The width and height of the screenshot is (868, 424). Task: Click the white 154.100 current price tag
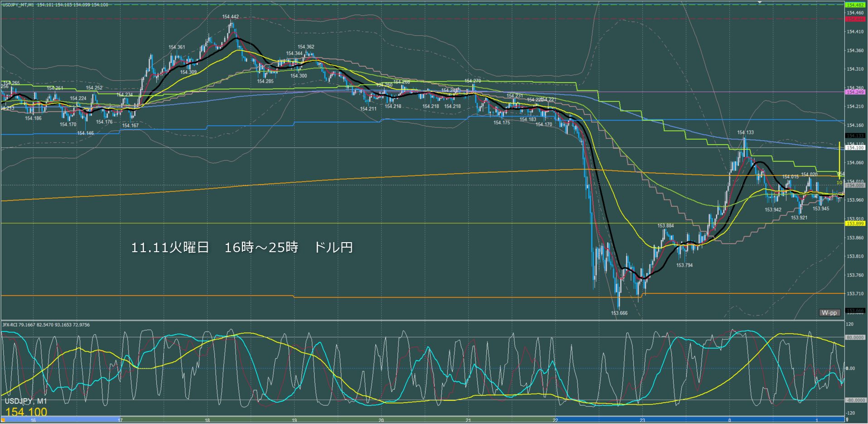point(855,148)
